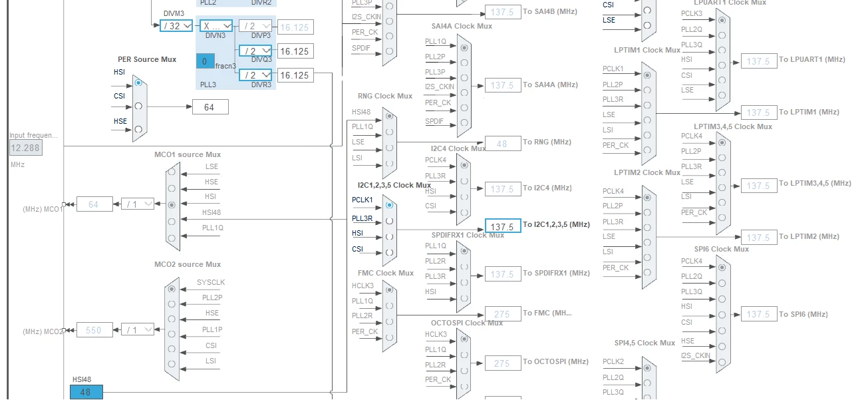Click the HSI48 value box 48
Screen dimensions: 868x400
[x=86, y=392]
